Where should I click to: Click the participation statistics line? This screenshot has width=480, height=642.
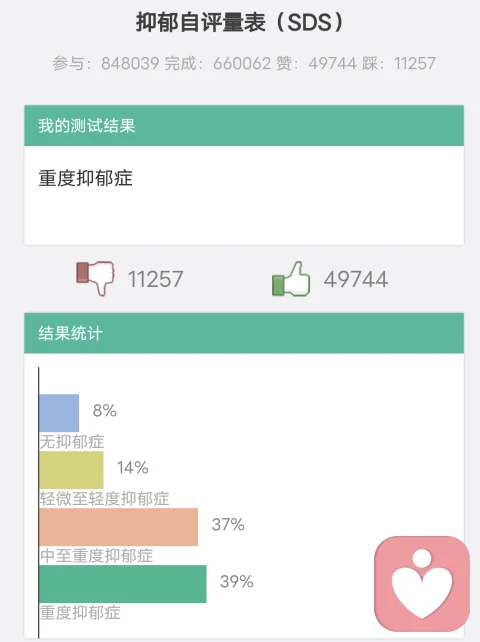[244, 63]
